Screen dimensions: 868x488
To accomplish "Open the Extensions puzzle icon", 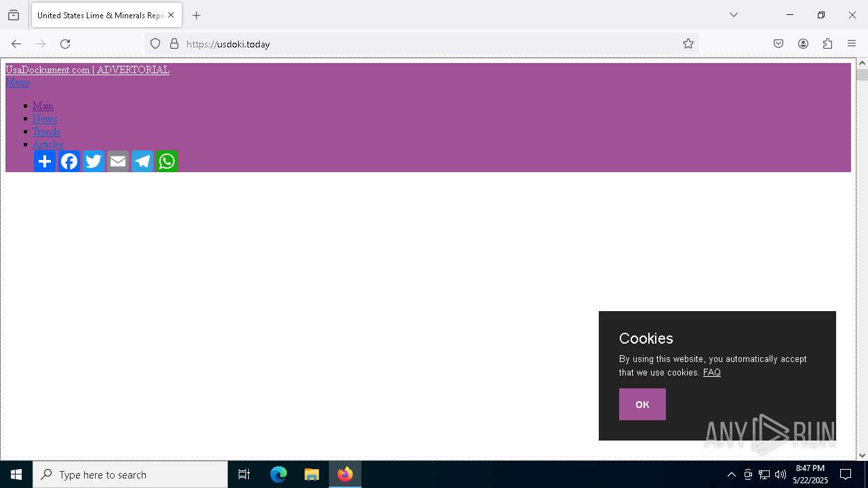I will tap(827, 44).
